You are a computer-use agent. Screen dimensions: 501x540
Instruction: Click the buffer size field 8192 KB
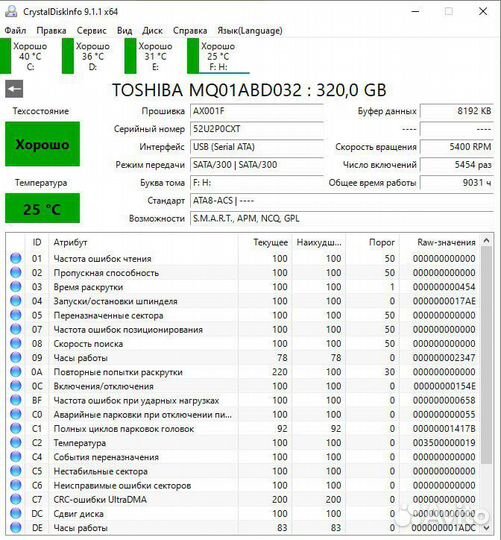click(x=457, y=111)
